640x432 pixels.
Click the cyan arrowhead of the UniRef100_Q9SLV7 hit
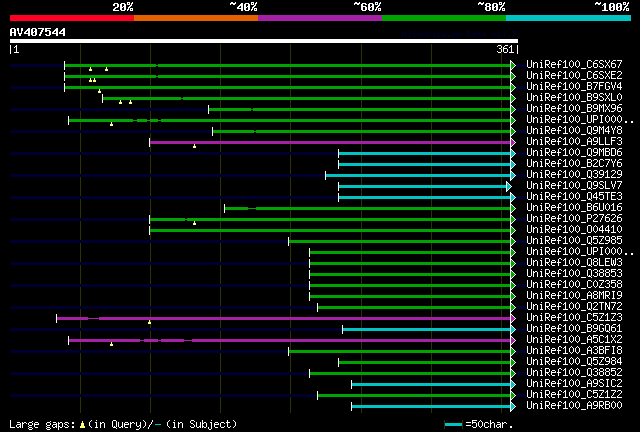click(x=509, y=187)
